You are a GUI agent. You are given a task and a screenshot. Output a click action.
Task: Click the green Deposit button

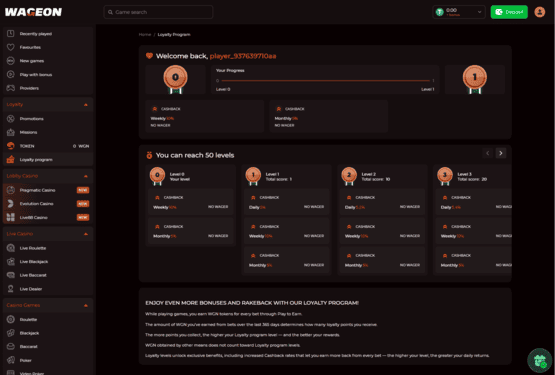509,12
